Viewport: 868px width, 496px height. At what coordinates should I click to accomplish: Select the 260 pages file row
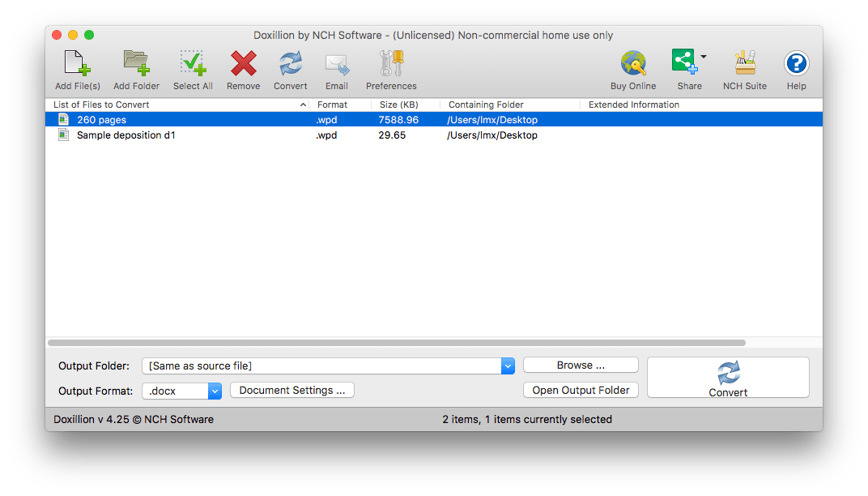(x=434, y=119)
